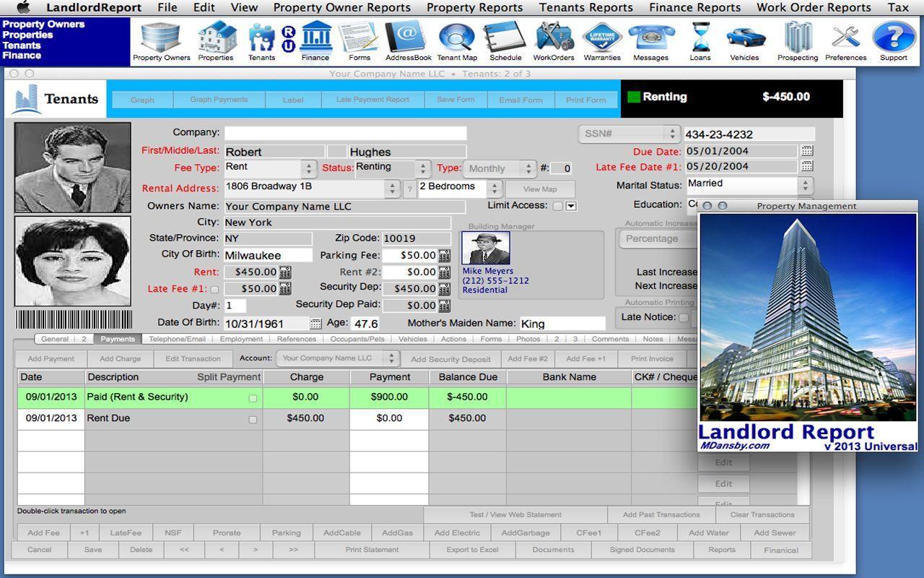The image size is (924, 578).
Task: Open the Finance Reports menu
Action: click(694, 7)
